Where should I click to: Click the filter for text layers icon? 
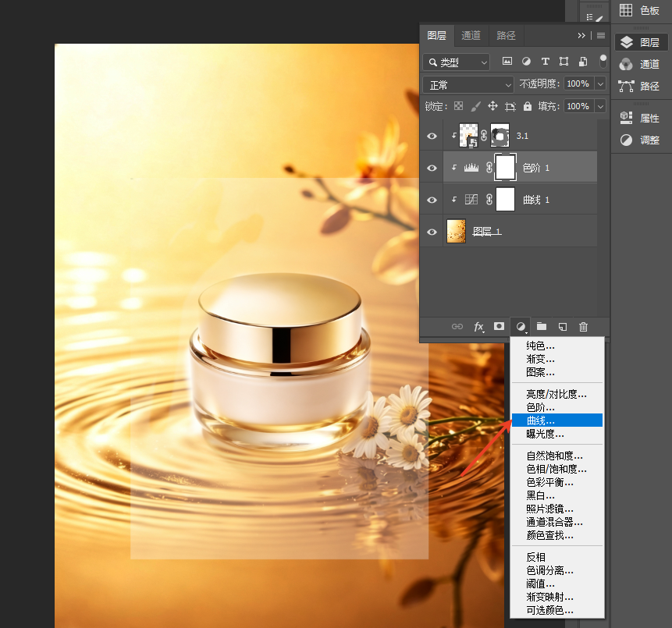click(545, 62)
